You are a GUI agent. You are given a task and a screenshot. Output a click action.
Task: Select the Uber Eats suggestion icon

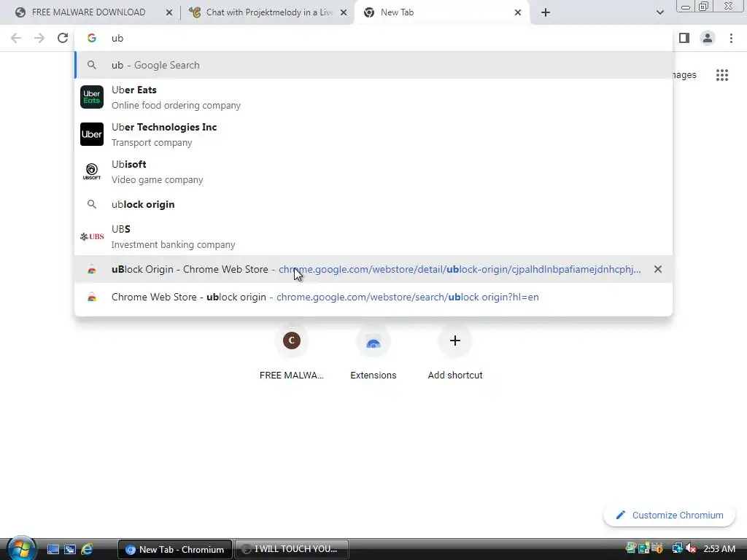pyautogui.click(x=92, y=97)
